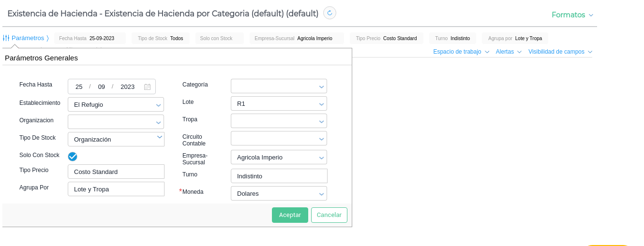Click the Tipo Precio input field
Image resolution: width=644 pixels, height=246 pixels.
coord(116,172)
